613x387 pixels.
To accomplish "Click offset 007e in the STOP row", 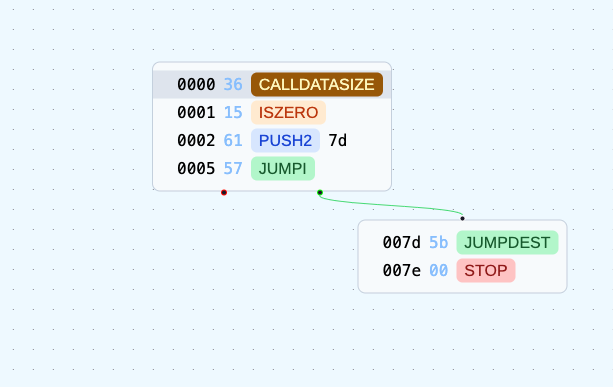I will pyautogui.click(x=401, y=271).
